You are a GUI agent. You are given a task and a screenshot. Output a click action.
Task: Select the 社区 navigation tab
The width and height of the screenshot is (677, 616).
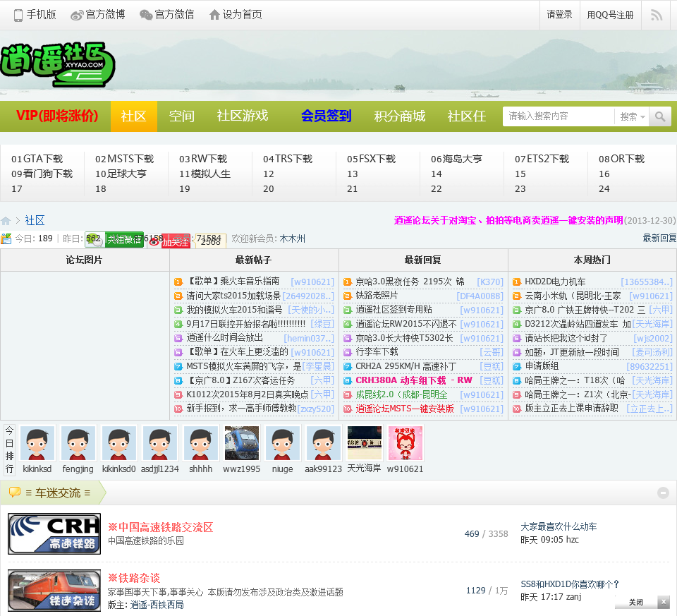[134, 116]
